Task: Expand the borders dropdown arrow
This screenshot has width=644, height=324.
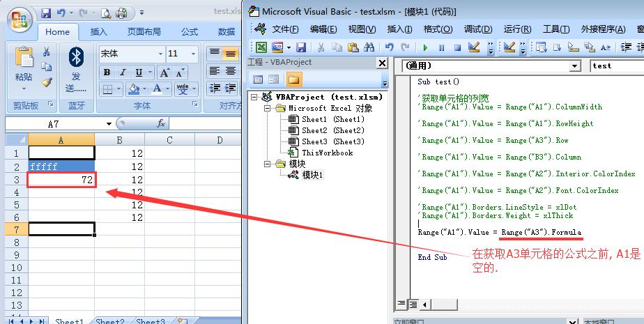Action: coord(118,88)
